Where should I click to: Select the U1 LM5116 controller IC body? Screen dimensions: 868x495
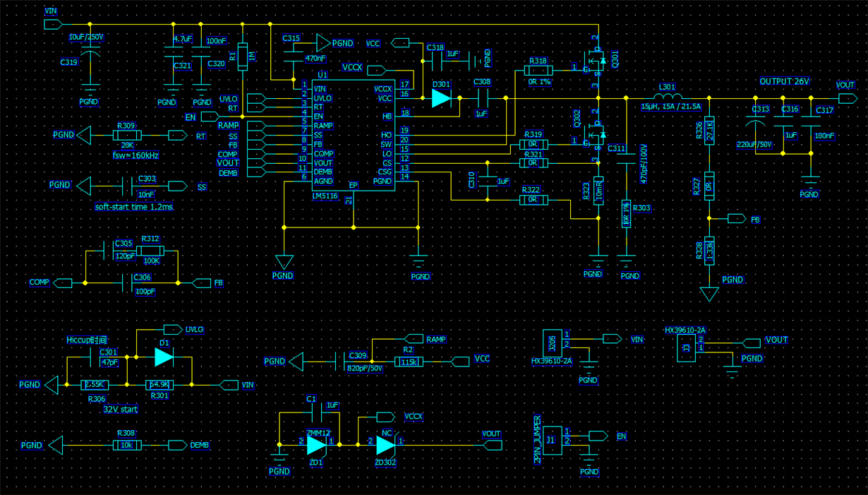[352, 134]
